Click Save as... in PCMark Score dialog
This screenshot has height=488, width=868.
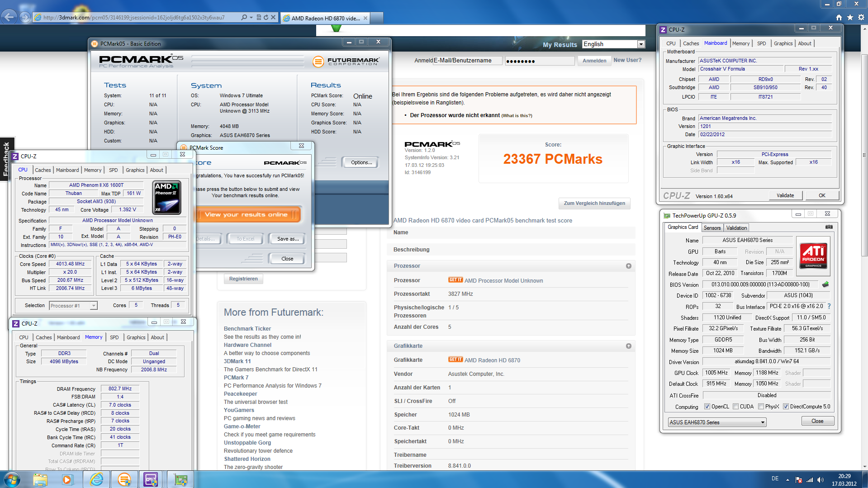pos(288,239)
